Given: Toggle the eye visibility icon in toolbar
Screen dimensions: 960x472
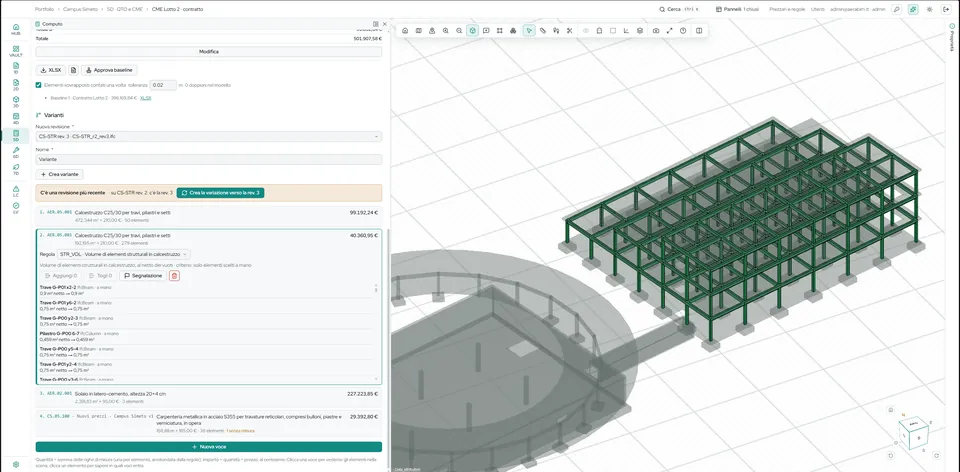Looking at the screenshot, I should point(586,31).
